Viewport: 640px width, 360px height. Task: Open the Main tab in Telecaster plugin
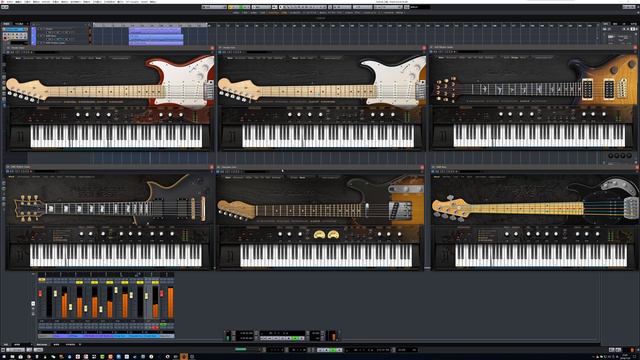click(228, 178)
